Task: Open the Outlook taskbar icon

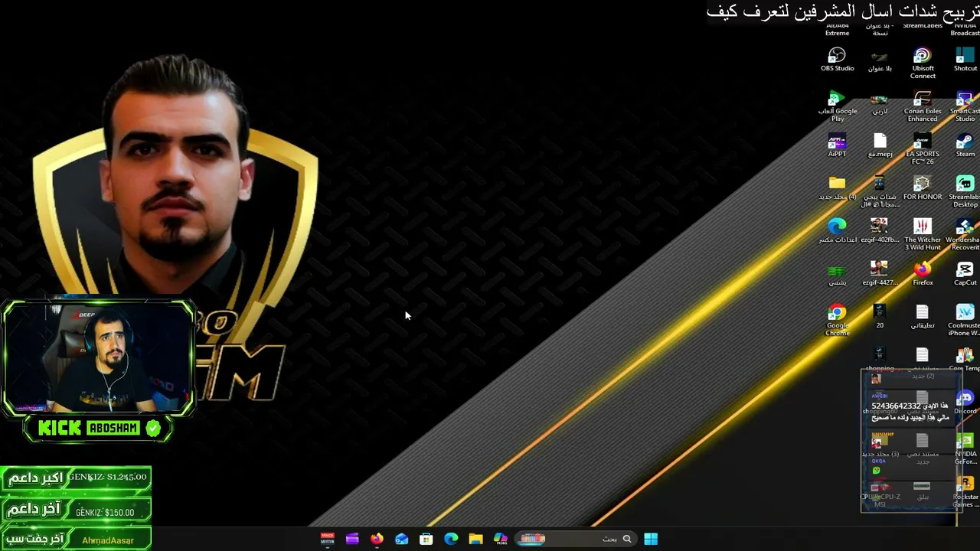Action: point(402,539)
